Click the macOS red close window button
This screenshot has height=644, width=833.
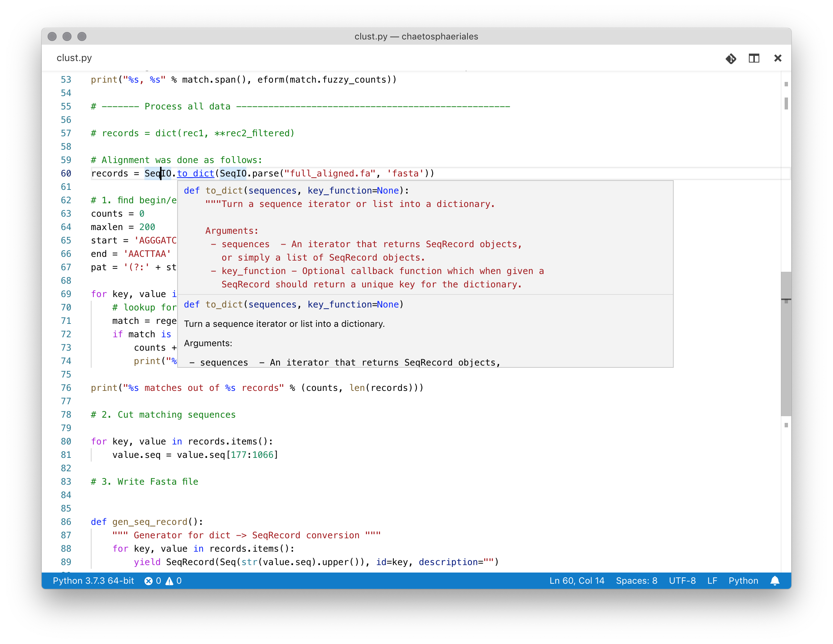point(52,36)
